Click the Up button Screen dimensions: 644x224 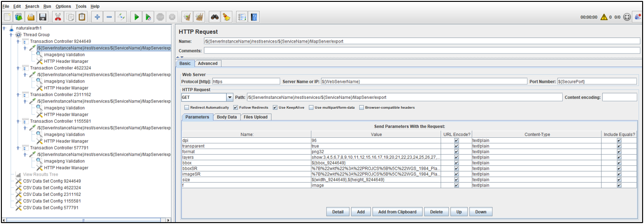[x=459, y=212]
